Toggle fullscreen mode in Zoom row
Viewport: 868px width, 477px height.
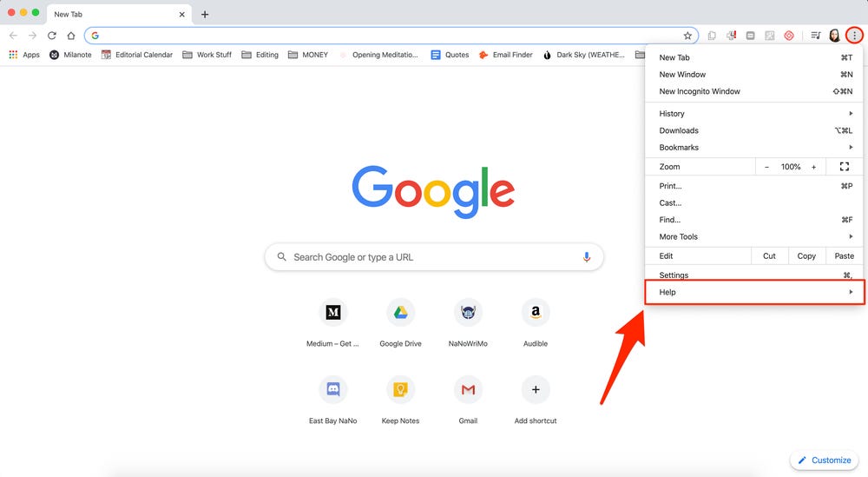click(x=845, y=166)
